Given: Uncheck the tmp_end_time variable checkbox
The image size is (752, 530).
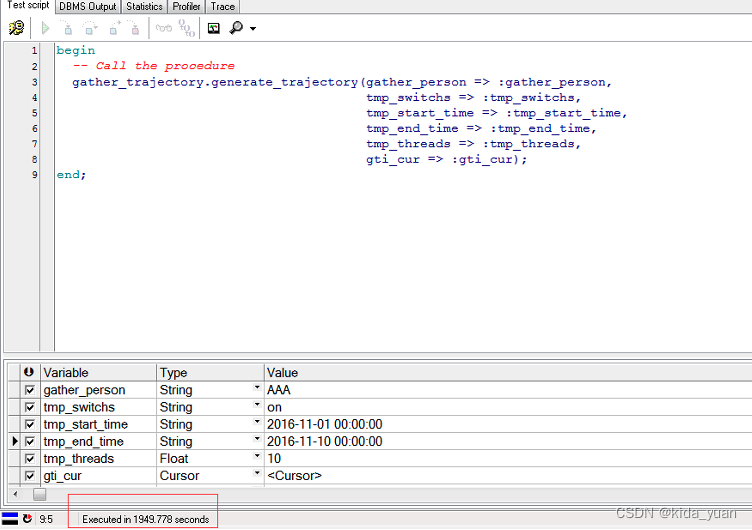Looking at the screenshot, I should 30,441.
